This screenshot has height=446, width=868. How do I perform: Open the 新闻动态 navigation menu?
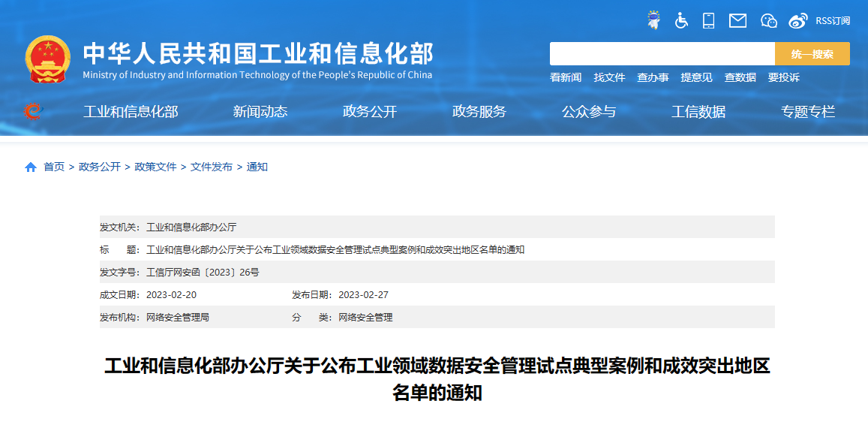click(260, 112)
